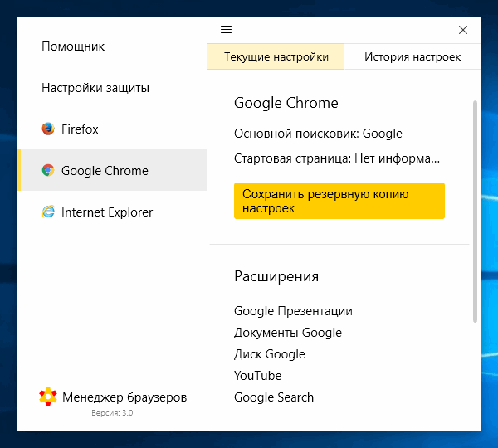Select Firefox in the sidebar list
The width and height of the screenshot is (498, 448).
click(80, 129)
